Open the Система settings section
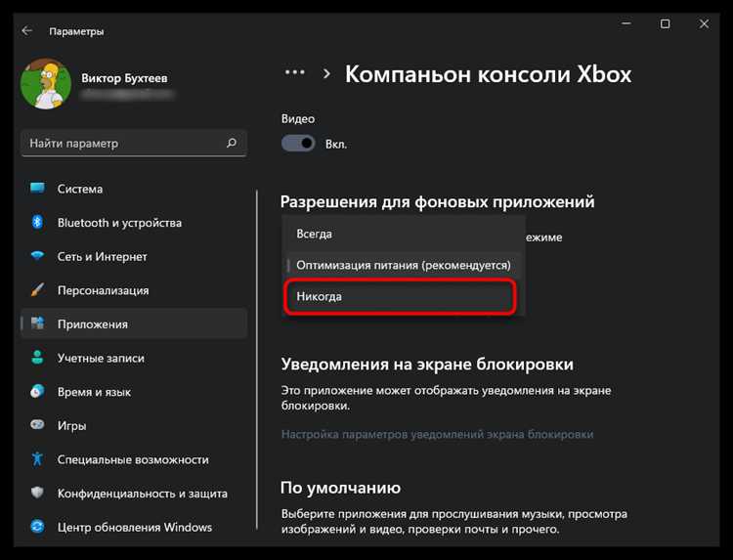Image resolution: width=733 pixels, height=560 pixels. click(134, 189)
